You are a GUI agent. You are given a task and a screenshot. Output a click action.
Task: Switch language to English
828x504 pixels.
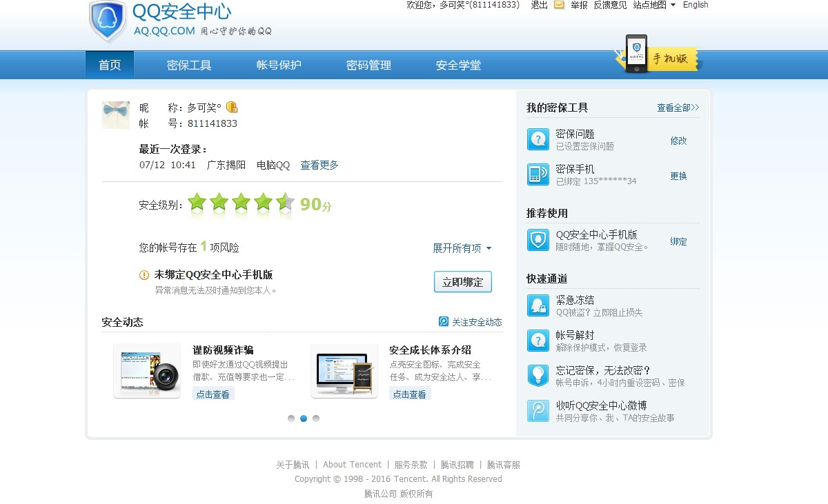pyautogui.click(x=696, y=5)
